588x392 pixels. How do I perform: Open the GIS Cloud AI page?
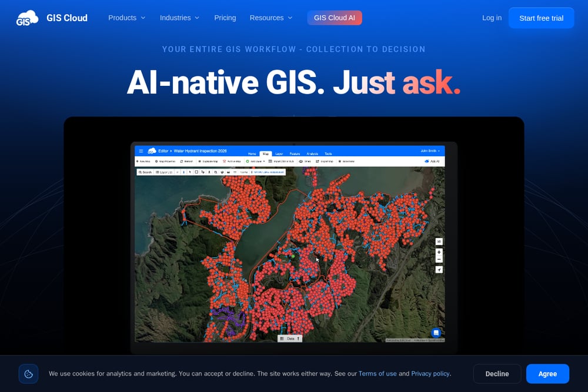(x=335, y=18)
